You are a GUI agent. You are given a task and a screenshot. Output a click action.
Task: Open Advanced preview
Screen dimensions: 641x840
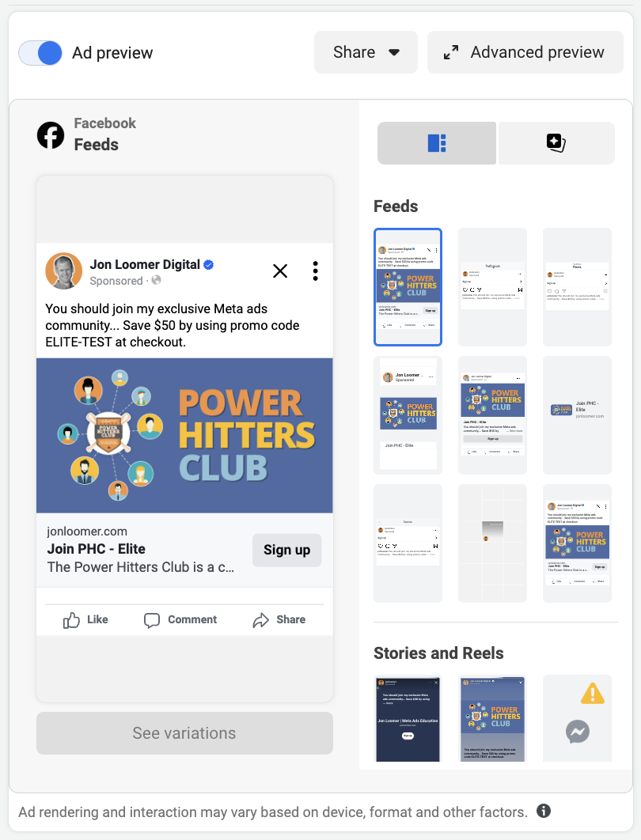click(525, 52)
